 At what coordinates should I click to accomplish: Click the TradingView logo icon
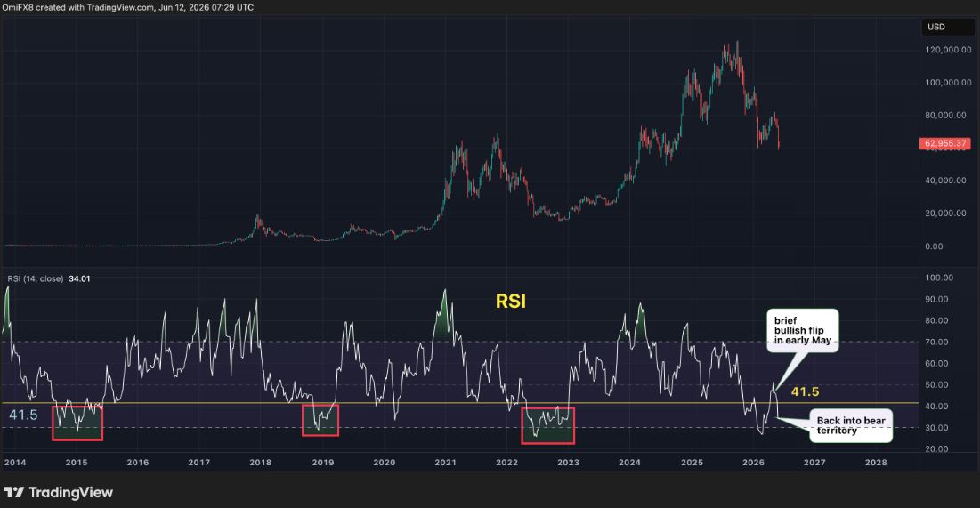tap(13, 492)
